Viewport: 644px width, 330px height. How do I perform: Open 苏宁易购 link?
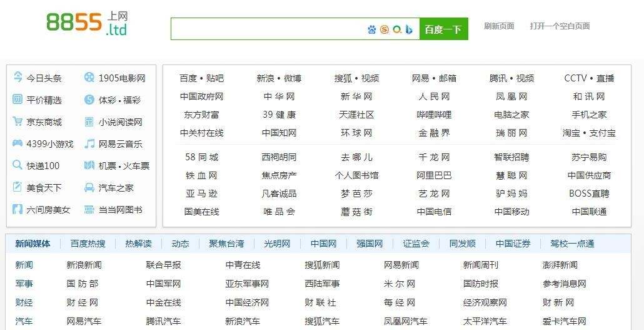[589, 157]
